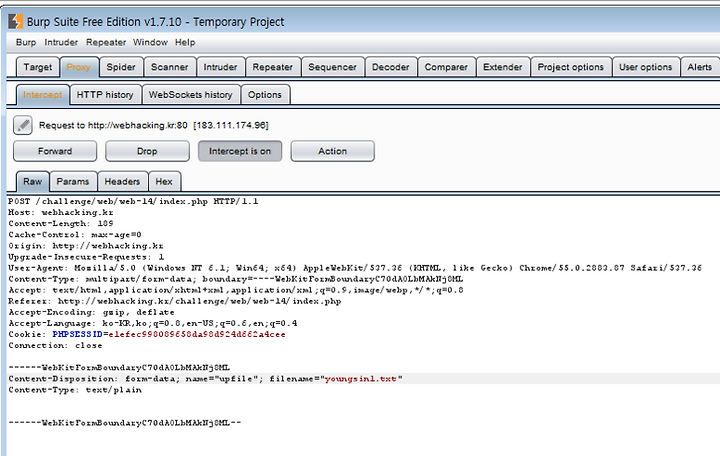Click the Referer header line
This screenshot has height=456, width=720.
[x=175, y=301]
